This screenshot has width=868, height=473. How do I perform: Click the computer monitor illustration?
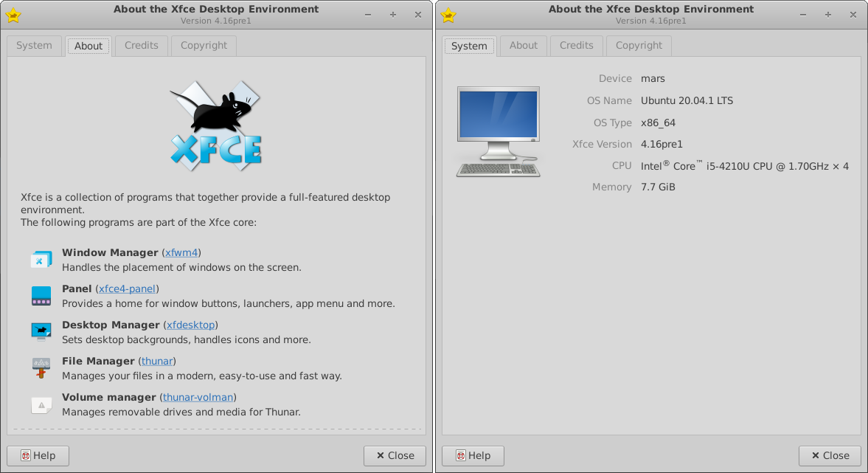pos(499,132)
